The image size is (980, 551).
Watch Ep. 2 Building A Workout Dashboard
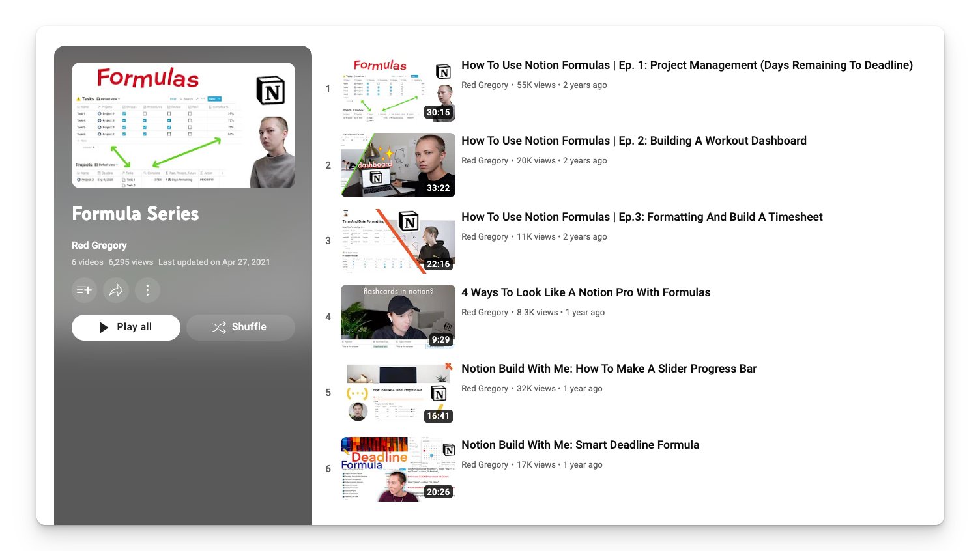pos(634,141)
